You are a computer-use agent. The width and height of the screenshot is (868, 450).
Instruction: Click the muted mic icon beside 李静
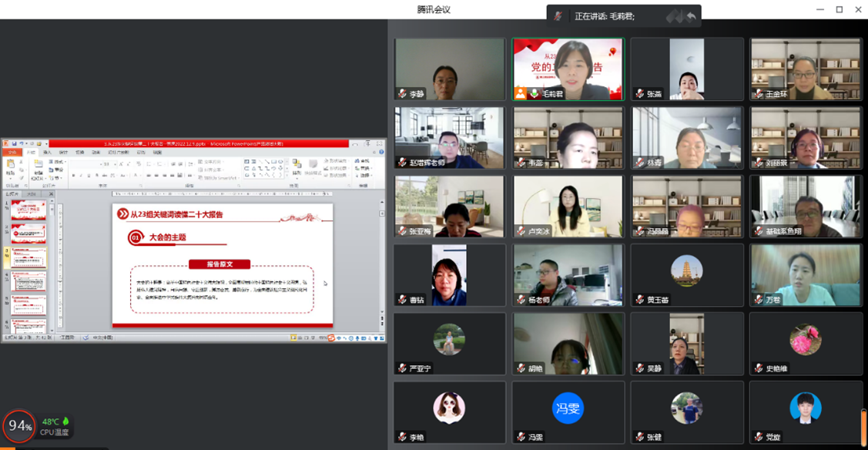[x=402, y=94]
